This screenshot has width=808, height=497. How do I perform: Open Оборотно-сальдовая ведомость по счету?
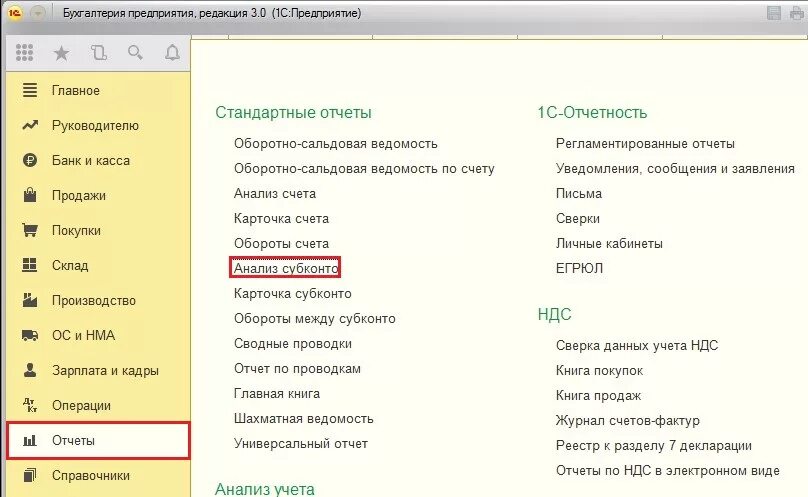(364, 169)
